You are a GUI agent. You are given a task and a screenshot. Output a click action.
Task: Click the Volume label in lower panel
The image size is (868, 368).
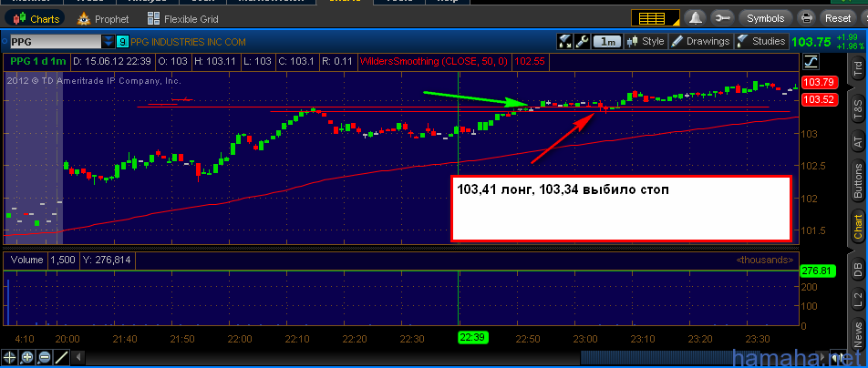[x=26, y=260]
